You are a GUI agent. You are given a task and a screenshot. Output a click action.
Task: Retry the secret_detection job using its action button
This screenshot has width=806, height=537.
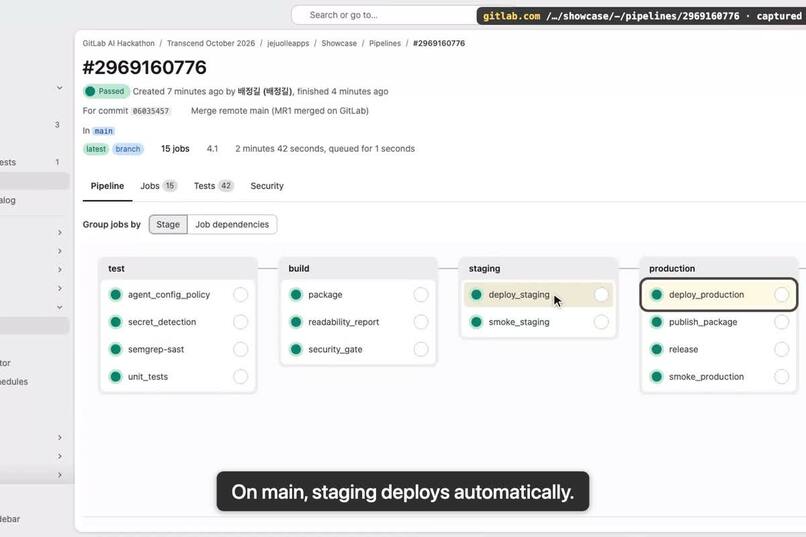pyautogui.click(x=240, y=322)
